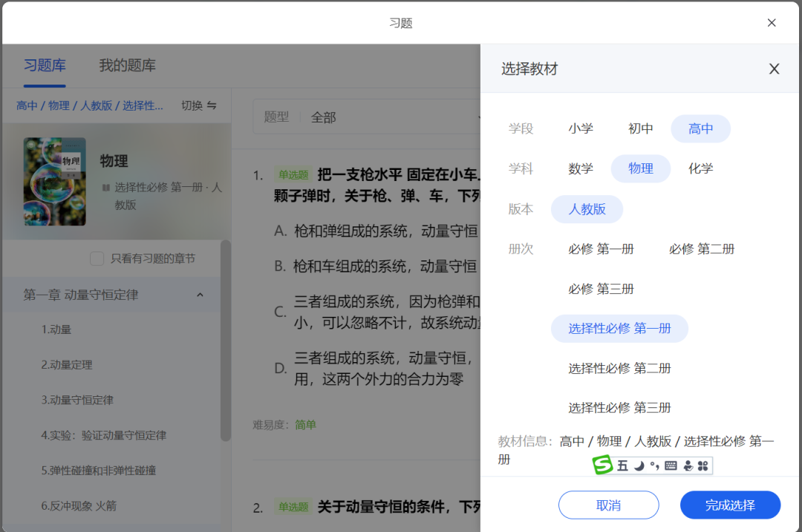Click the 物理 textbook cover thumbnail
Viewport: 802px width, 532px height.
(54, 180)
